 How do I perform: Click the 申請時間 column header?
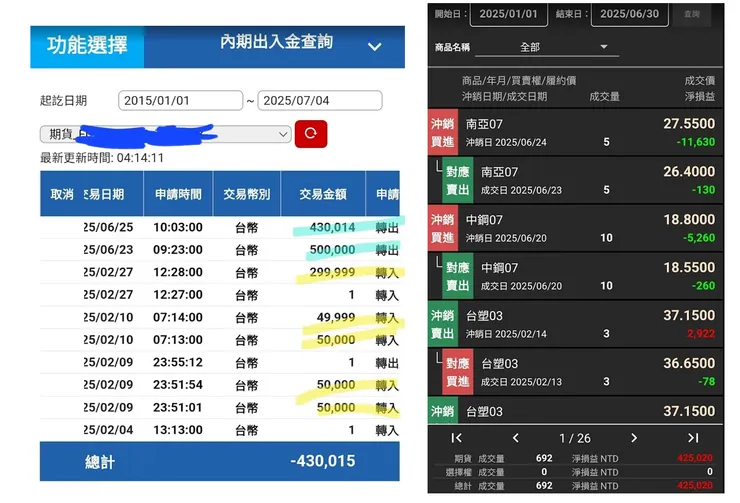point(178,194)
